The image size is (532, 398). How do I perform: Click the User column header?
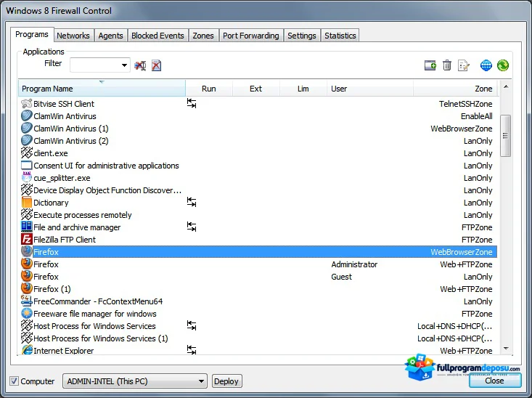pos(370,89)
